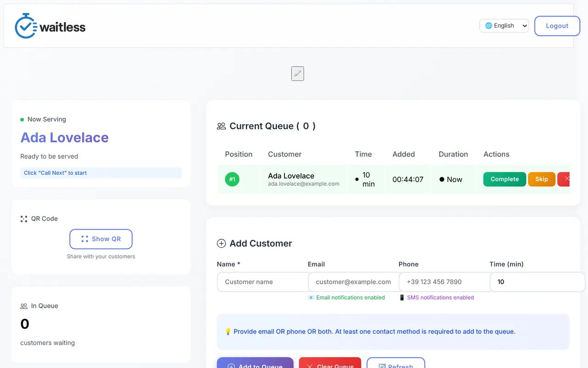Click the red remove button for Ada Lovelace

click(x=564, y=179)
